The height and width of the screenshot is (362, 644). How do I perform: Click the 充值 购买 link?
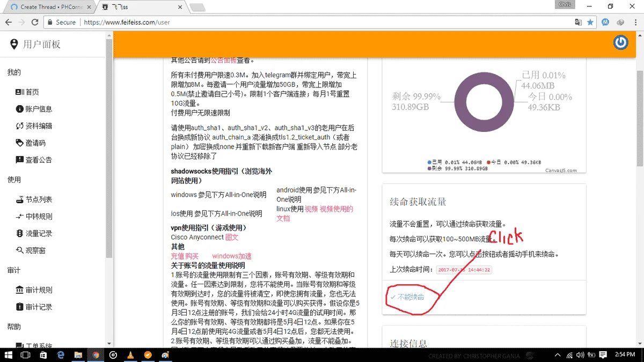pyautogui.click(x=185, y=256)
